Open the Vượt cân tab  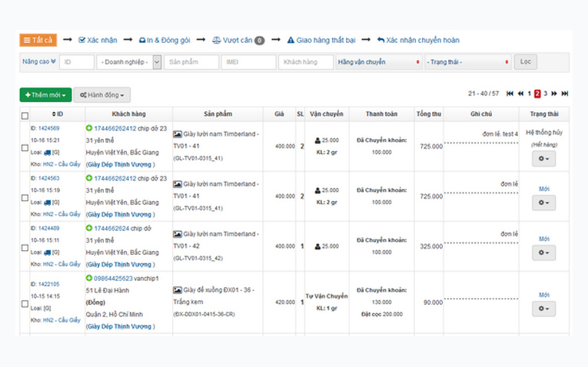(x=238, y=40)
